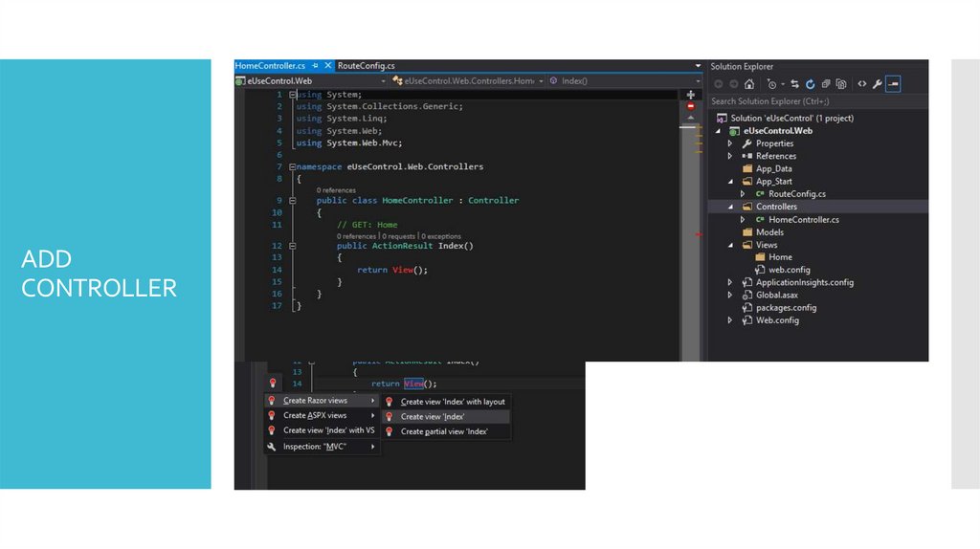The image size is (980, 549).
Task: Collapse the App_Start folder
Action: [x=730, y=182]
